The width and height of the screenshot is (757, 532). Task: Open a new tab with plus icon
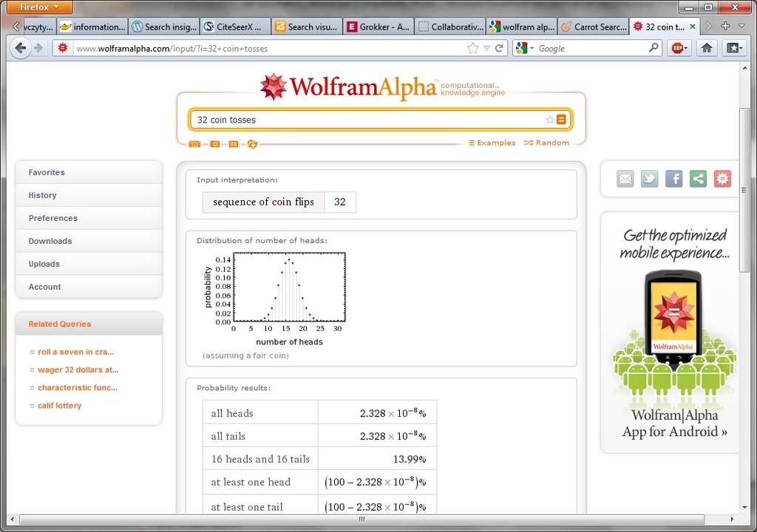click(725, 26)
